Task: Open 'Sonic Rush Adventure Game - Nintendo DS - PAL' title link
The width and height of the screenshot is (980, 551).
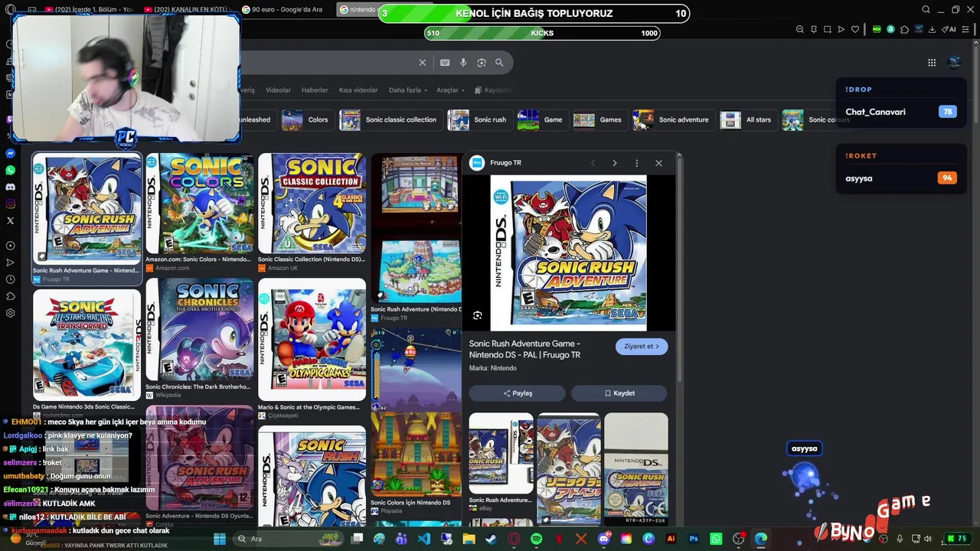Action: tap(524, 350)
